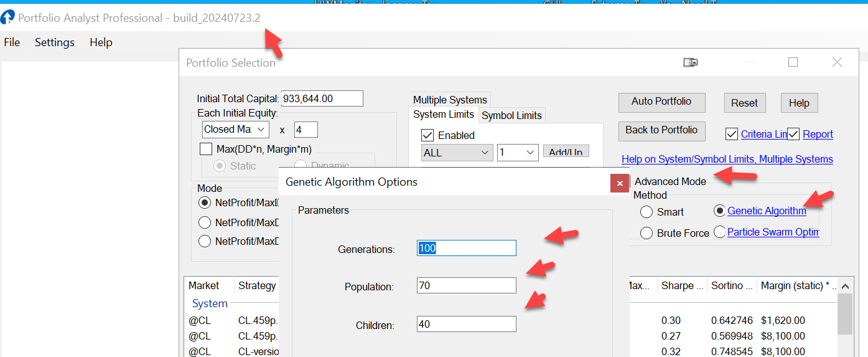Maximize the Portfolio Selection window

click(x=793, y=62)
